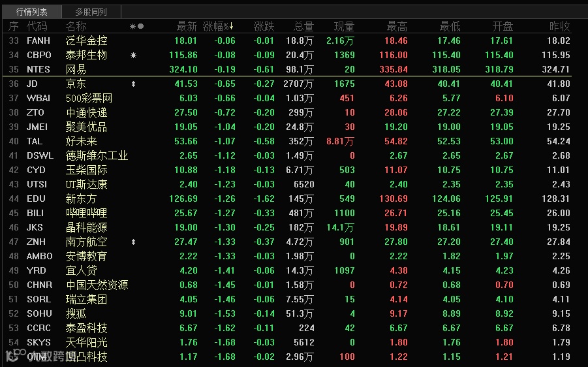Click CHNR high price 0.72
The height and width of the screenshot is (367, 588).
click(399, 285)
